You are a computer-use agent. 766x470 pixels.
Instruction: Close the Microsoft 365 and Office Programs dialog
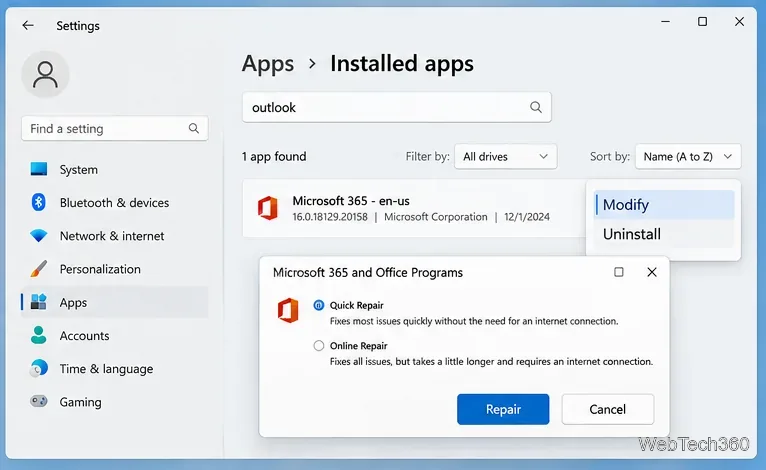(652, 272)
